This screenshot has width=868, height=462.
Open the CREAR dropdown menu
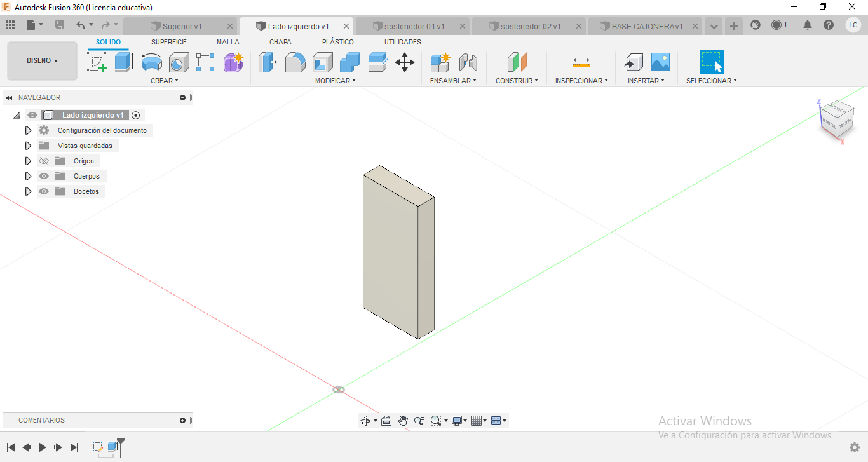[x=165, y=81]
